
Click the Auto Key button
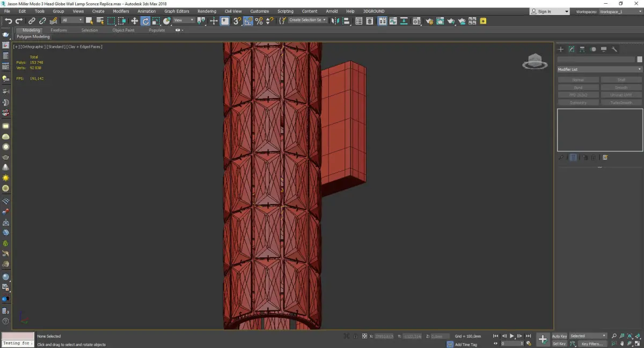point(560,336)
